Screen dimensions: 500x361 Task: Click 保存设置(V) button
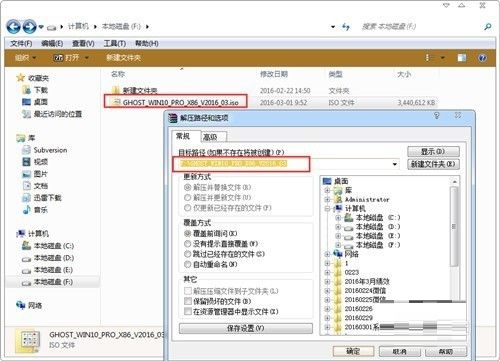[x=246, y=328]
